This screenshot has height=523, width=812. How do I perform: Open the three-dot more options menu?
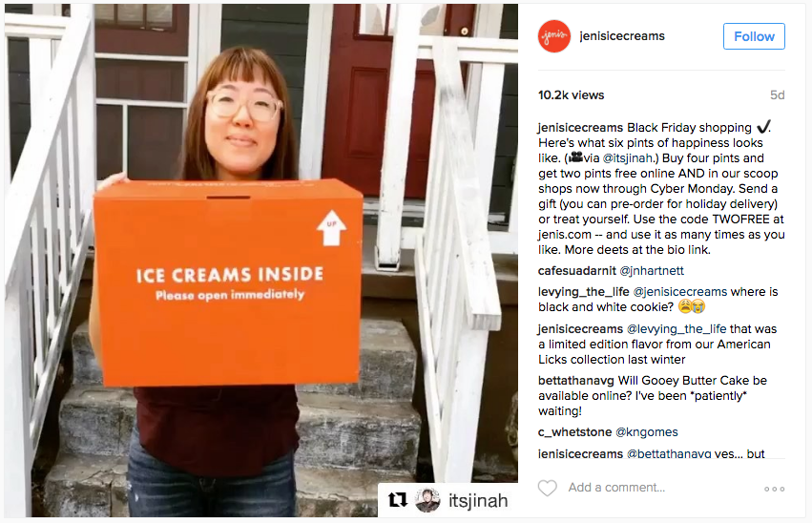pyautogui.click(x=774, y=489)
